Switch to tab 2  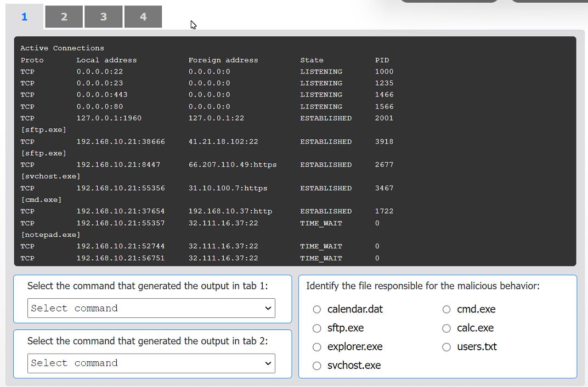tap(64, 17)
